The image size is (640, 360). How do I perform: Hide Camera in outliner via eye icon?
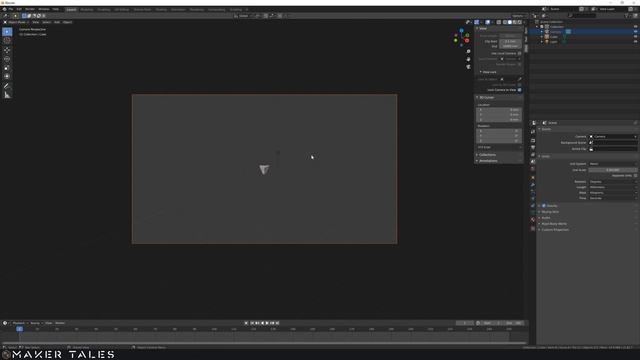(x=635, y=31)
